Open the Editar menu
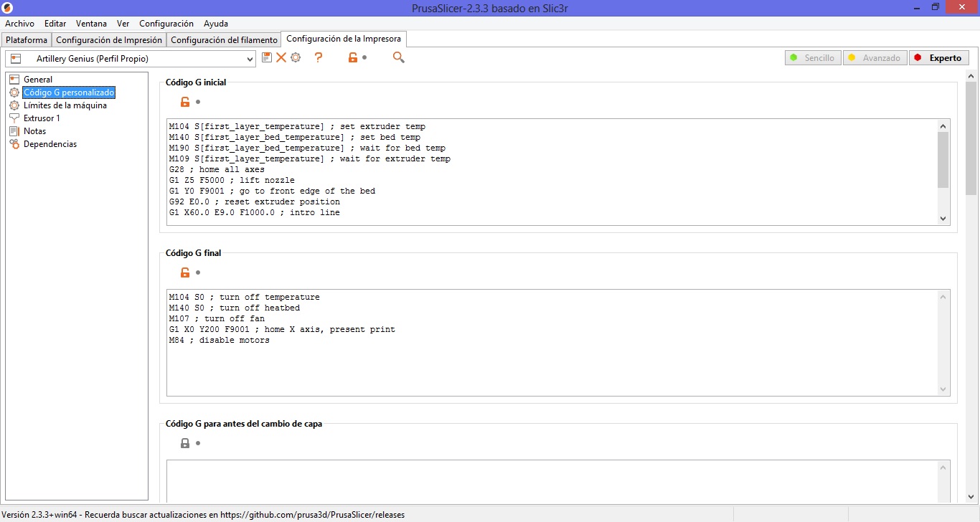The height and width of the screenshot is (522, 980). pyautogui.click(x=55, y=24)
